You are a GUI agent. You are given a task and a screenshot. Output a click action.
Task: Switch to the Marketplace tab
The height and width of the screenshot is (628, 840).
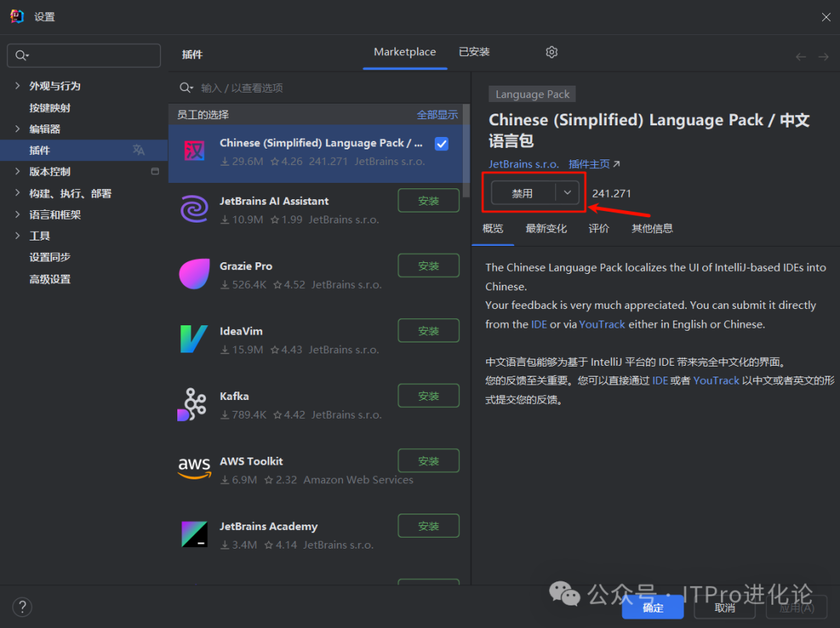click(x=404, y=52)
